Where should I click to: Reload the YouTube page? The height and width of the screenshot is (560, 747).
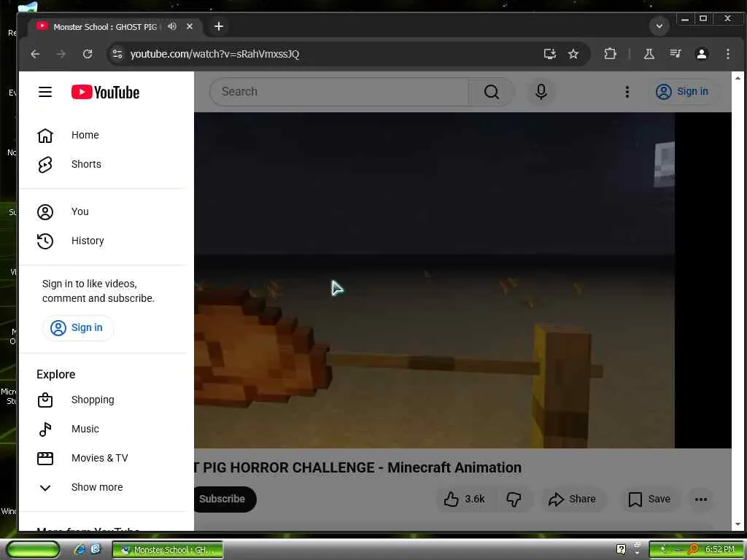(x=88, y=54)
